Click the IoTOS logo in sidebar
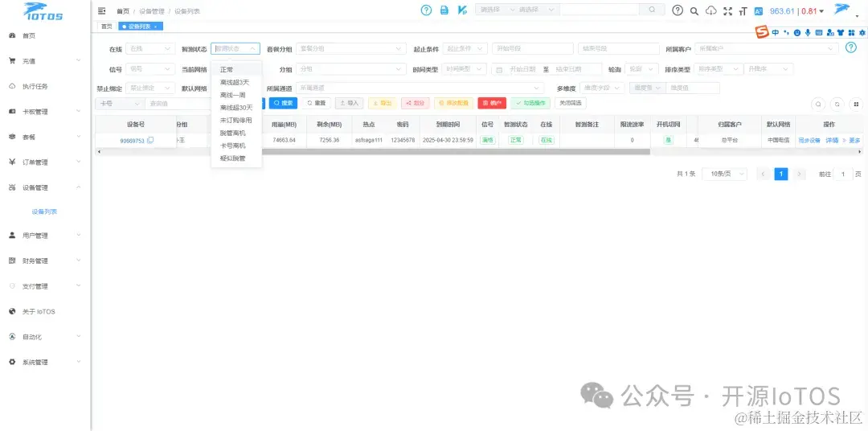This screenshot has width=868, height=431. [x=43, y=11]
